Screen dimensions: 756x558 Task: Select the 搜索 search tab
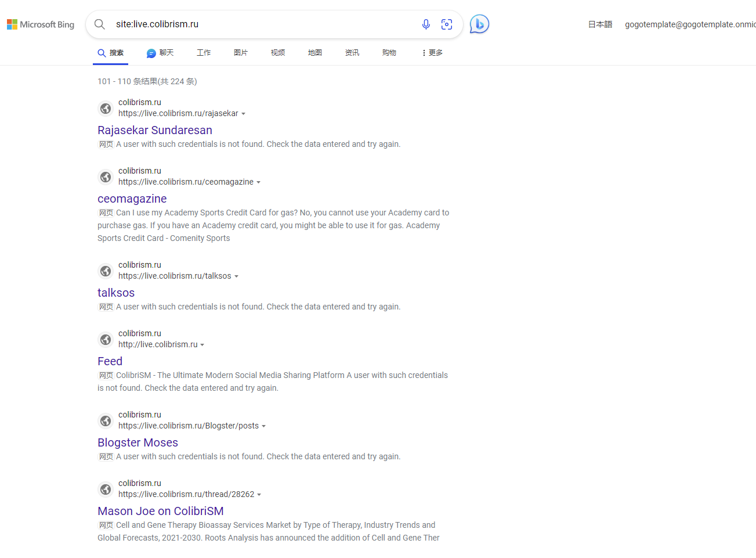(x=110, y=53)
